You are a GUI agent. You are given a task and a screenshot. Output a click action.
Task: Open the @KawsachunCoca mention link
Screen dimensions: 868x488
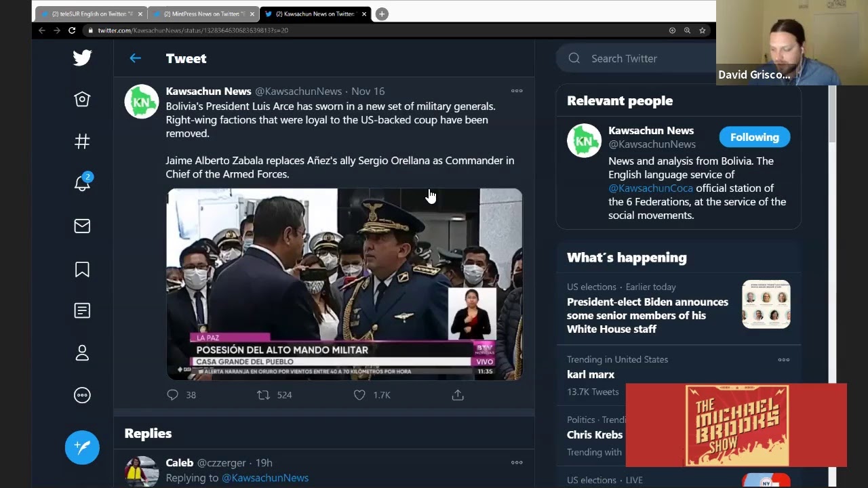(650, 188)
